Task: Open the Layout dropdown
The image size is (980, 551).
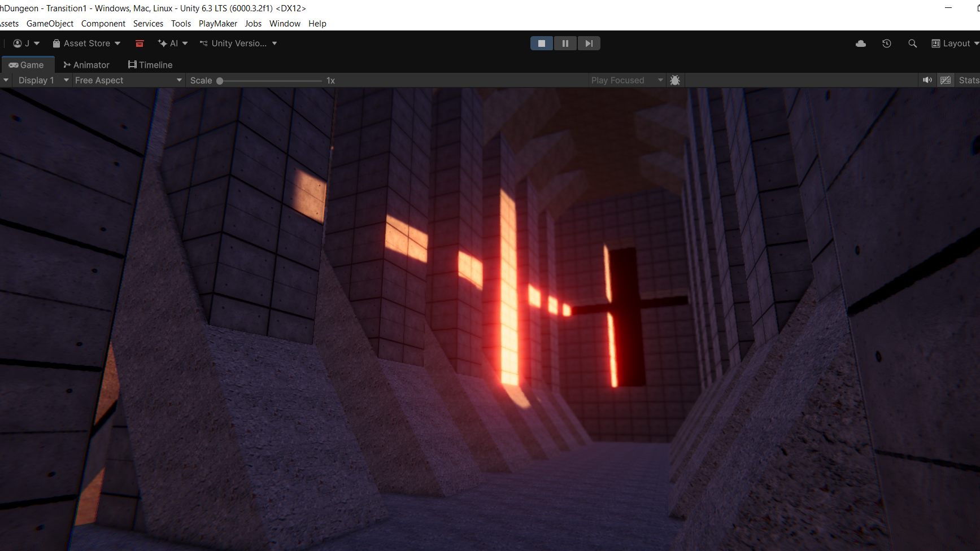Action: tap(955, 43)
